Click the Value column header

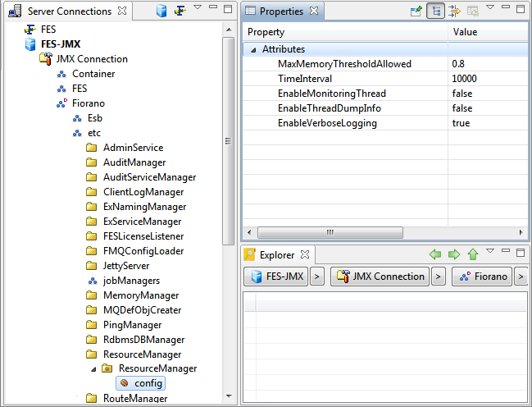pos(465,32)
